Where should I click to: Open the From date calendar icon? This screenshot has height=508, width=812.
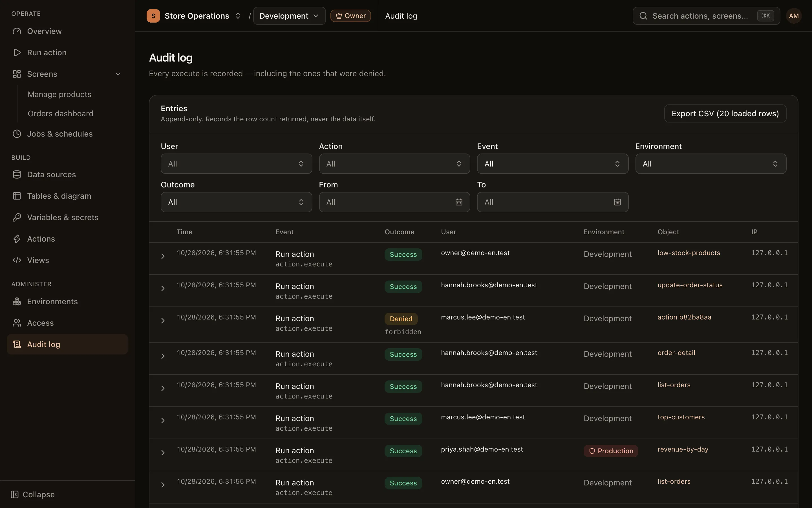coord(459,202)
